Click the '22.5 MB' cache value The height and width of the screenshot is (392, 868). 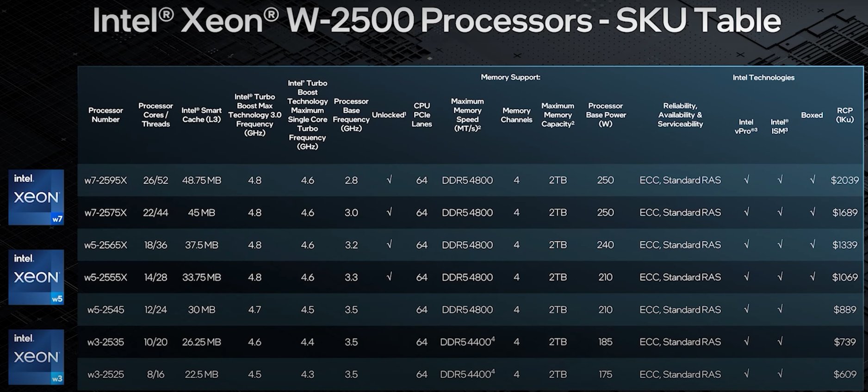coord(201,374)
